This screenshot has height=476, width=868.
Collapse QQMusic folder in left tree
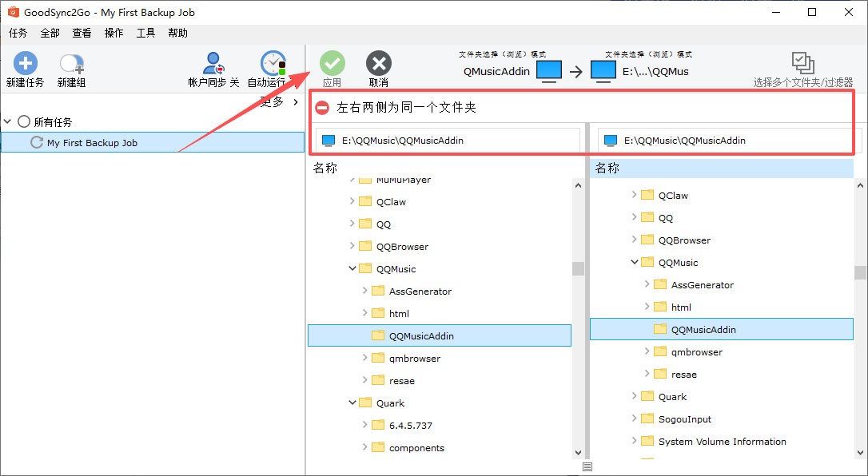pyautogui.click(x=352, y=268)
